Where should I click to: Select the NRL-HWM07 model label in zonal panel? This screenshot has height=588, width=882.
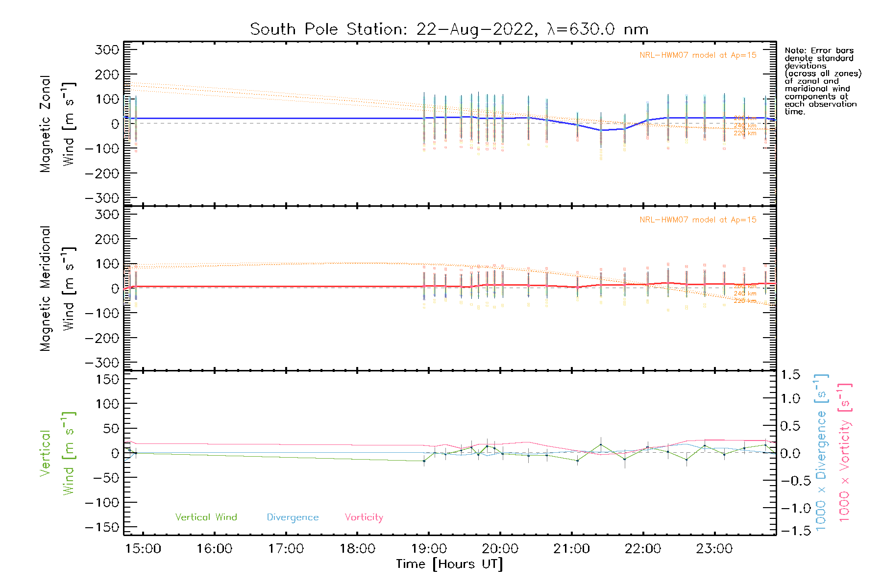698,55
